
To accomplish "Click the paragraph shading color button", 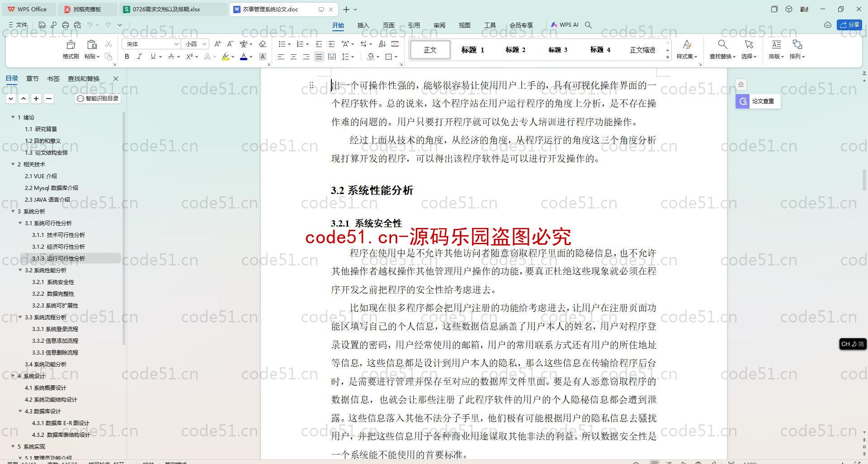I will pos(371,57).
